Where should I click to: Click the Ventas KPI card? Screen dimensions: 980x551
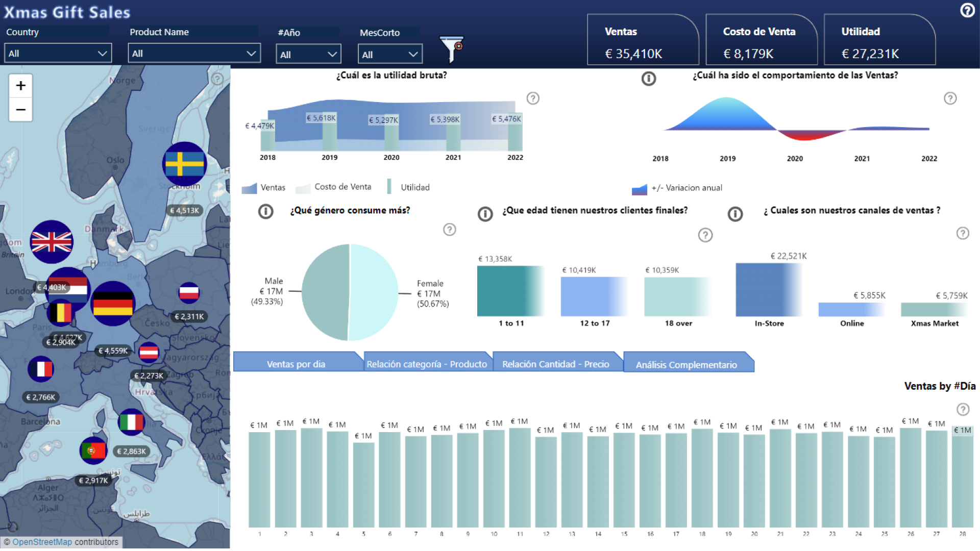coord(643,40)
